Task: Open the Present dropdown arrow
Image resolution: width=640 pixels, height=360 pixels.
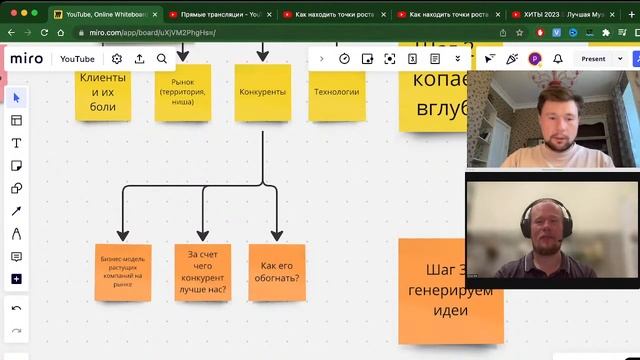Action: (x=620, y=59)
